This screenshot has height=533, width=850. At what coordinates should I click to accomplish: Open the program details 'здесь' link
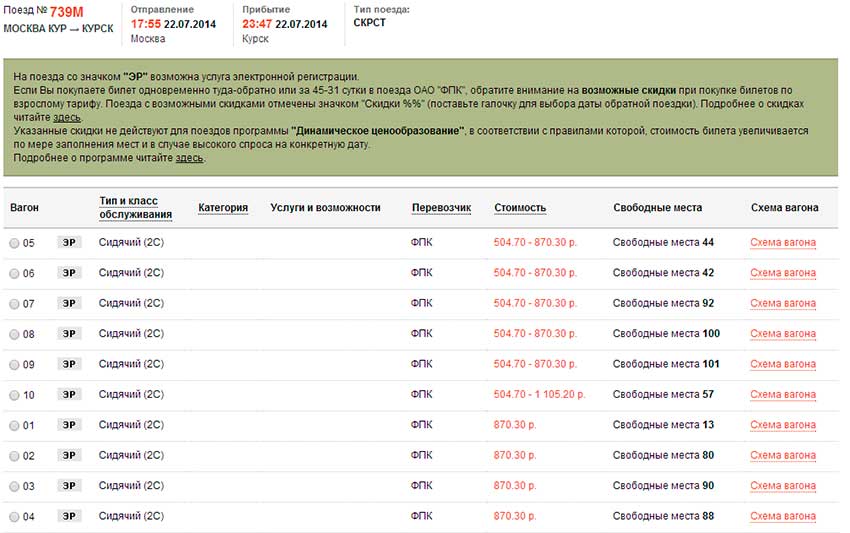tap(189, 157)
